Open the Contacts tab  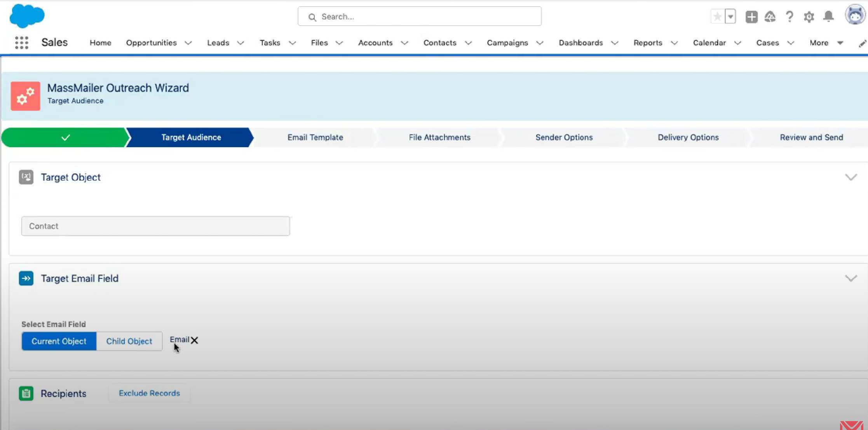tap(440, 43)
